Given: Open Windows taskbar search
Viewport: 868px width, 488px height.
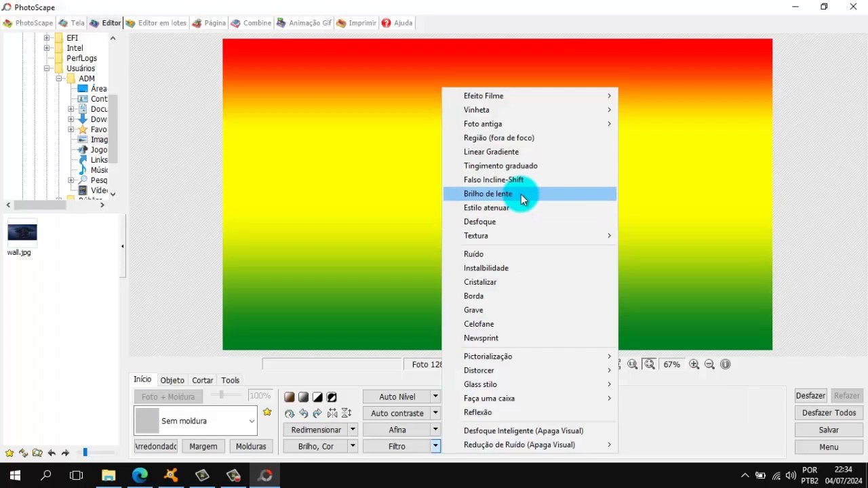Looking at the screenshot, I should point(46,476).
